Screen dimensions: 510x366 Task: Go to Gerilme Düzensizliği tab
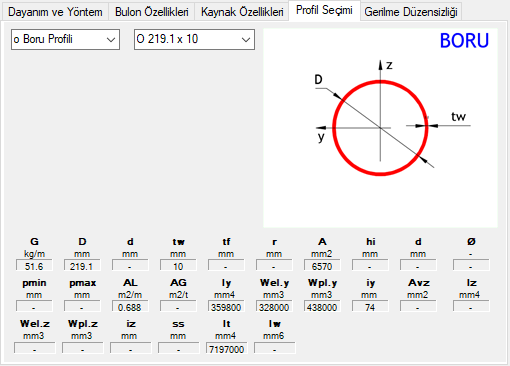pyautogui.click(x=411, y=12)
